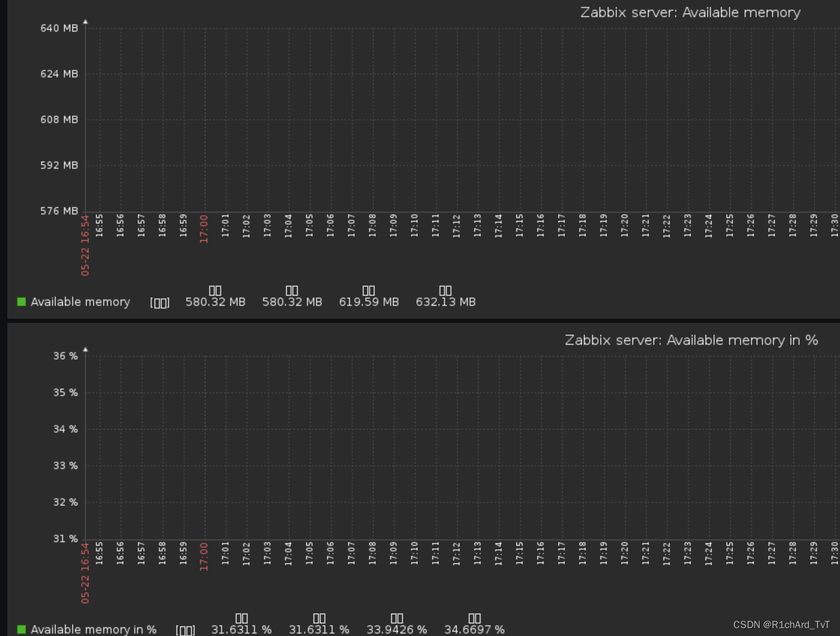Click the "36 %" y-axis label
This screenshot has height=636, width=840.
65,356
